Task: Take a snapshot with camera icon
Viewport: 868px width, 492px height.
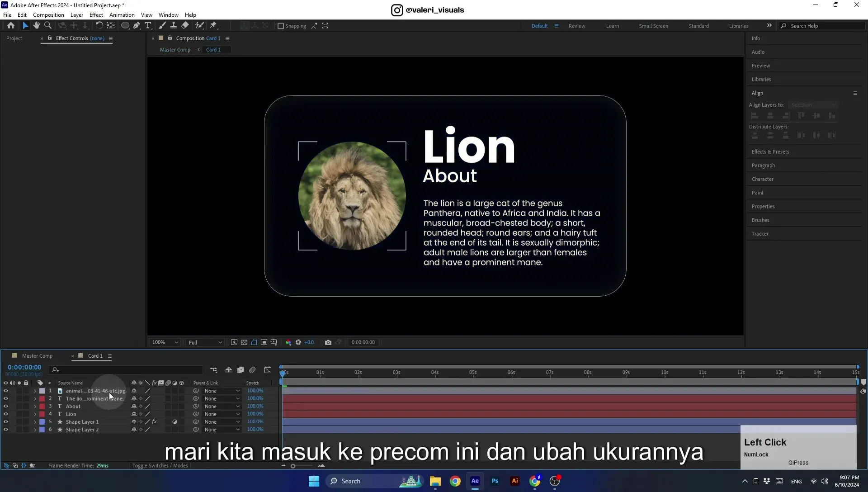Action: (328, 342)
